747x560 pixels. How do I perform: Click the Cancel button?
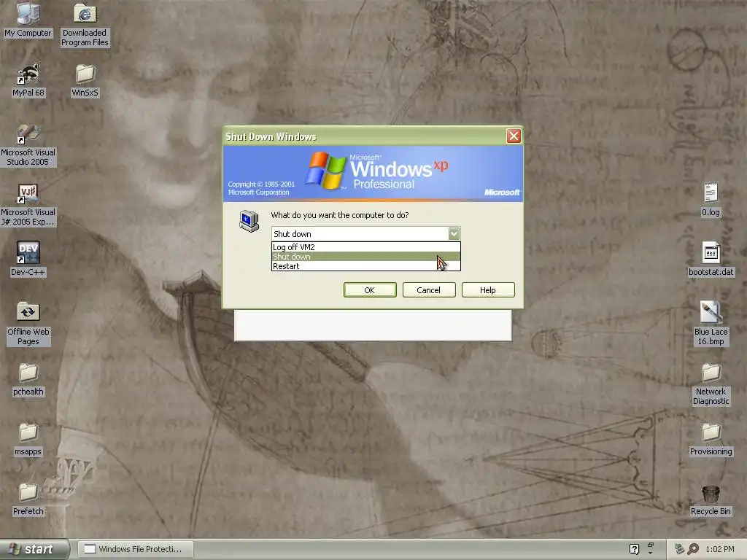429,290
